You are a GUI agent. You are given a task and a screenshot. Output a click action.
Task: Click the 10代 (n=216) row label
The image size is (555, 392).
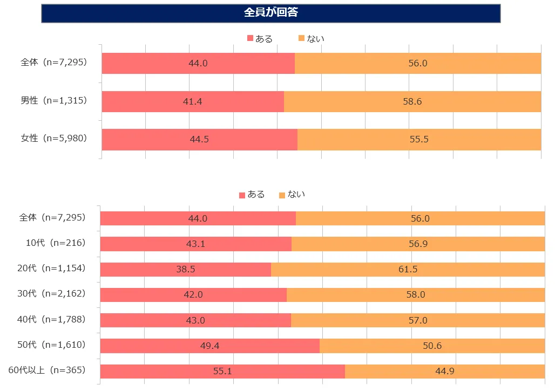click(x=56, y=243)
